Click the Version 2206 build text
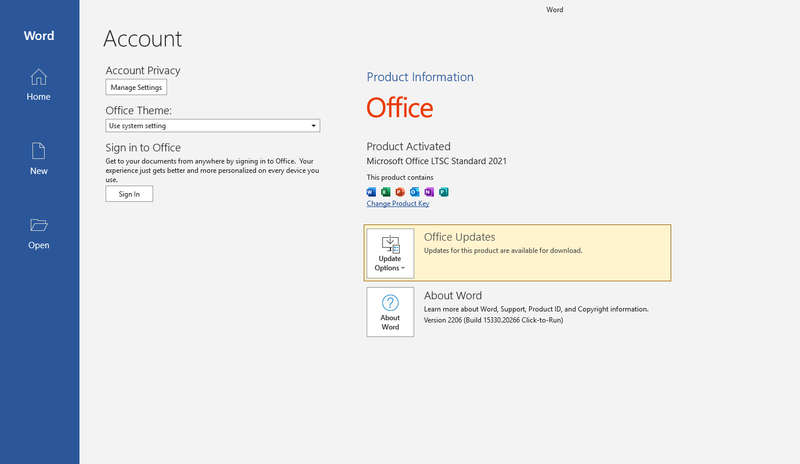 click(x=493, y=320)
